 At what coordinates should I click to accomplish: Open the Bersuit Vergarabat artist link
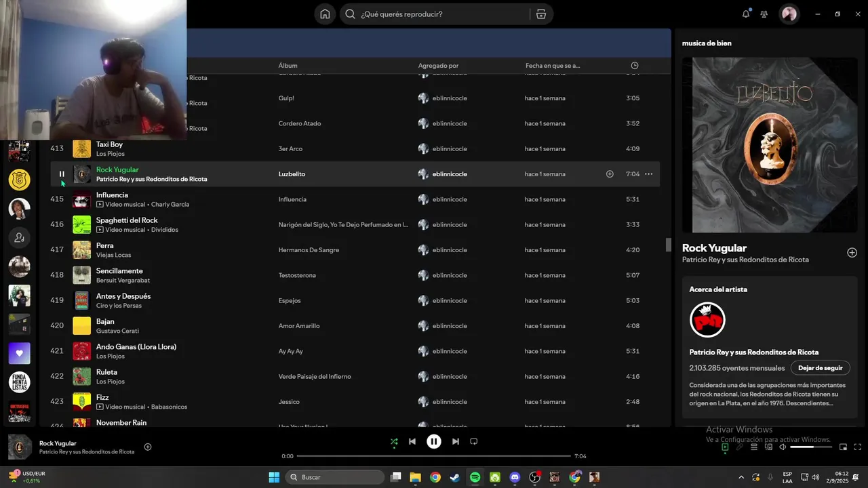(123, 281)
